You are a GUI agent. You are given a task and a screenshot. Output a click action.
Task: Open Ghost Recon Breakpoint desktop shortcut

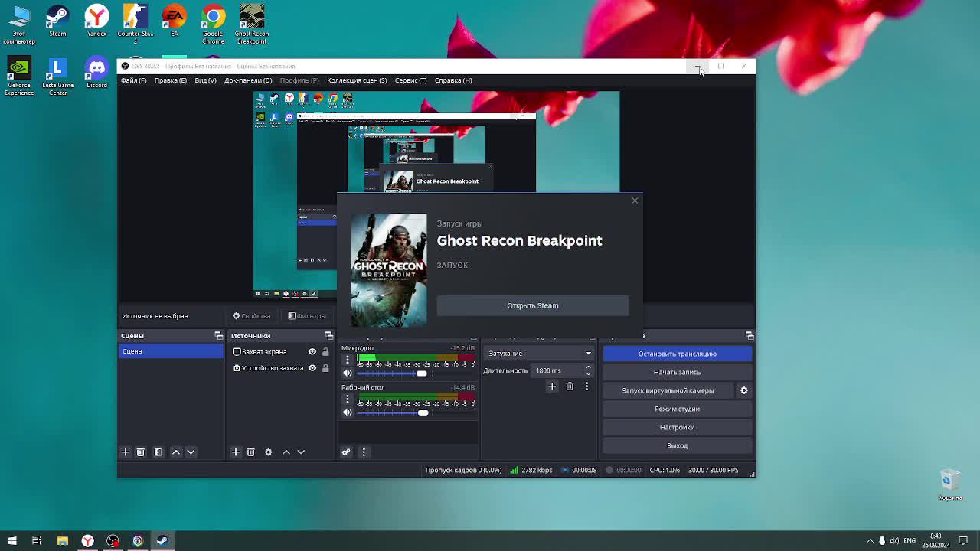(x=252, y=24)
